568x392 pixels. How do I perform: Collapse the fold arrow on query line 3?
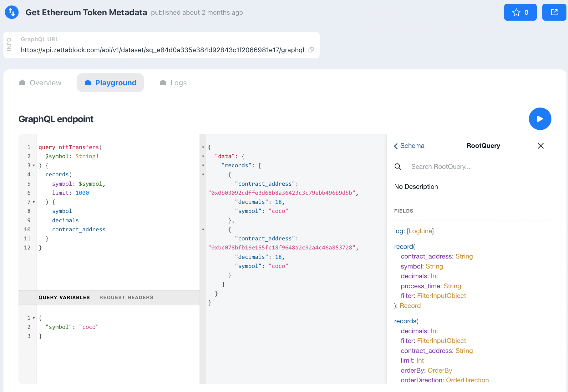click(34, 165)
